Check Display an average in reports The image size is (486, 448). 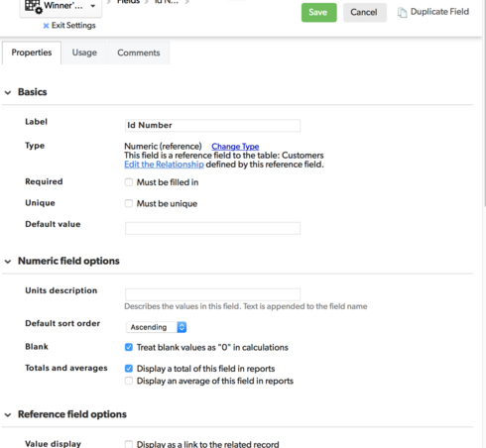129,381
